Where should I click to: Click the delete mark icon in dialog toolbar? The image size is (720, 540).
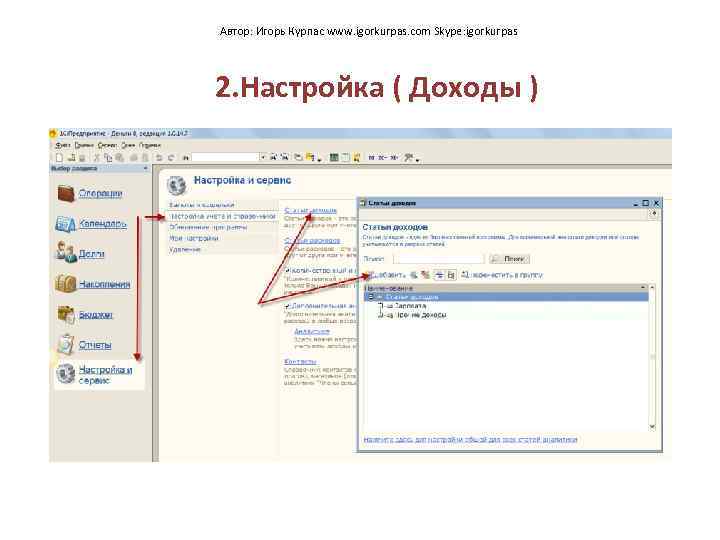point(425,275)
